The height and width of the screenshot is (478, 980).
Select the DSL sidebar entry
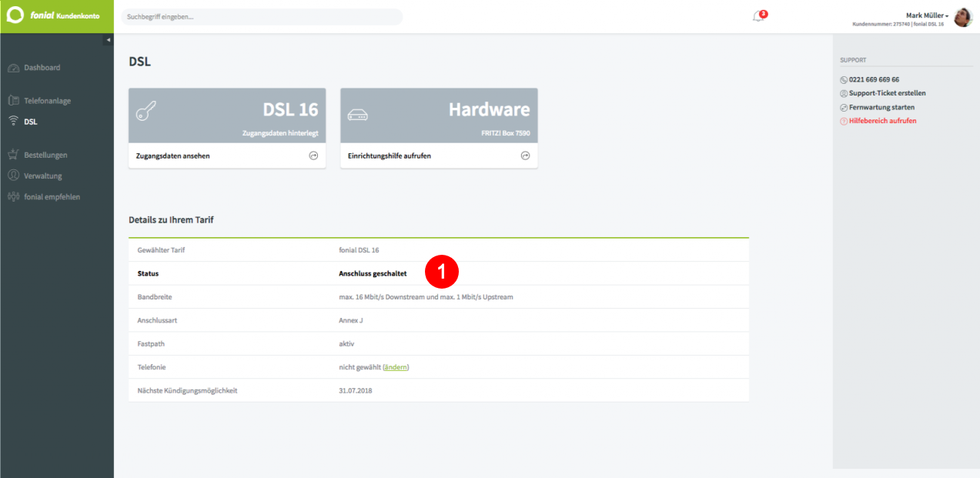tap(31, 122)
